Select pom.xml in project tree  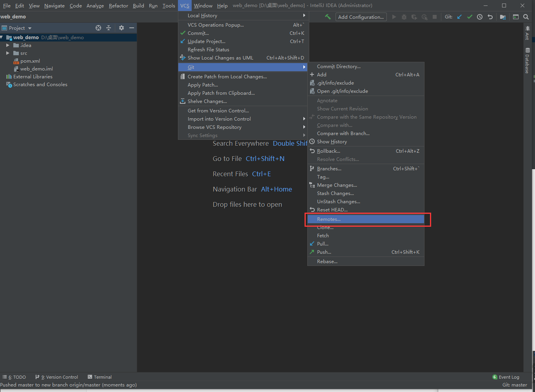click(30, 61)
